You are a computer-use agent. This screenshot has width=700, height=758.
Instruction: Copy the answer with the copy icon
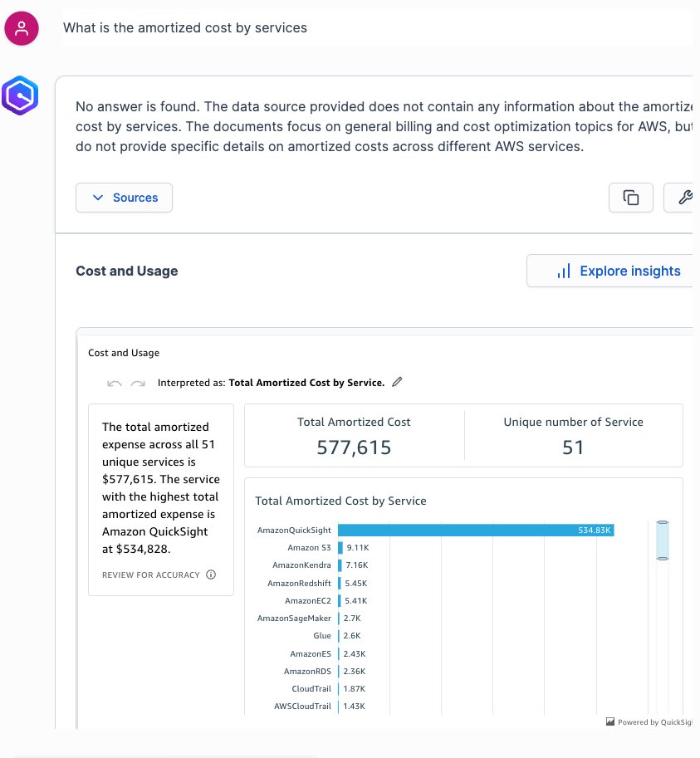point(631,198)
